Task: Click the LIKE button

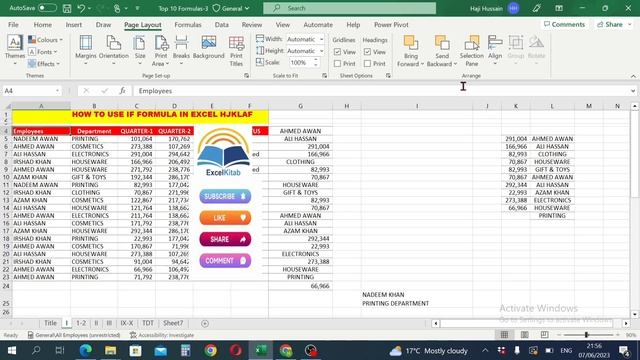Action: point(225,218)
